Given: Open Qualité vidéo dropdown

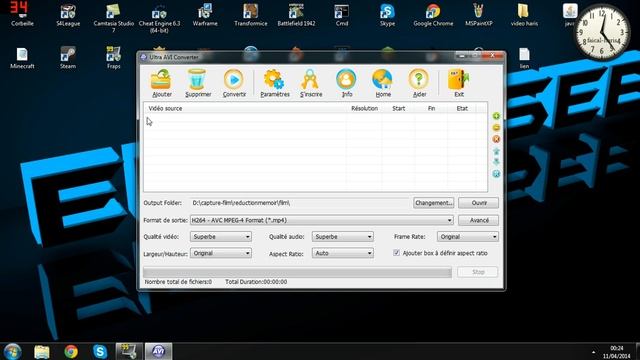Looking at the screenshot, I should 220,237.
